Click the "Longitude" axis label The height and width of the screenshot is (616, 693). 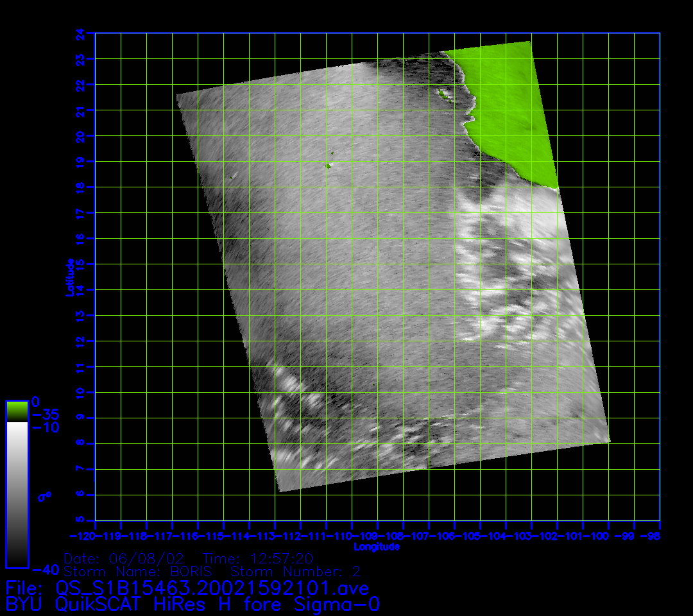click(377, 547)
